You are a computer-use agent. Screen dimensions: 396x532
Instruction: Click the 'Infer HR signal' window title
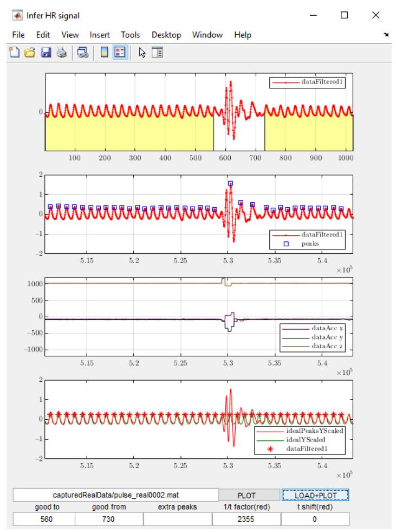(x=53, y=16)
